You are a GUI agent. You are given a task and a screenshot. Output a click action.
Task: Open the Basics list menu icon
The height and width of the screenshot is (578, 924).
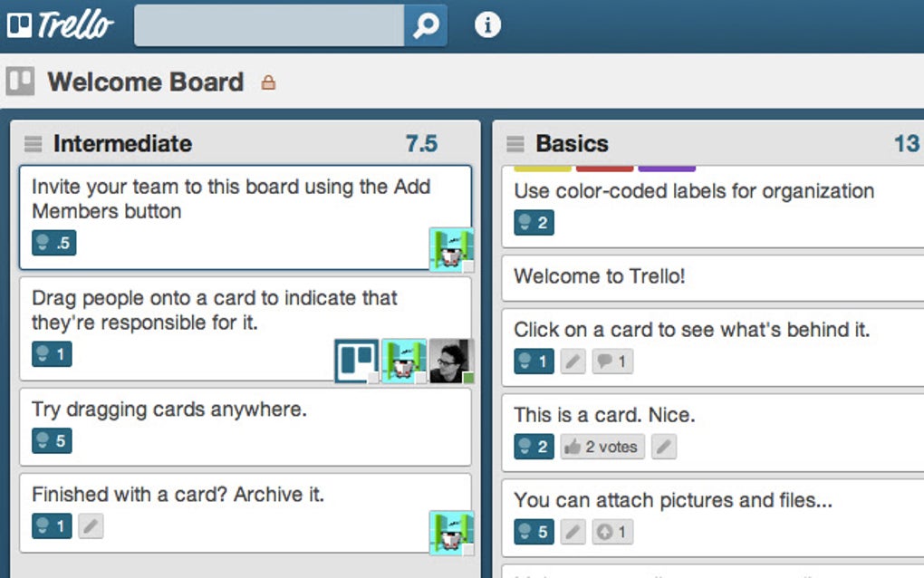pyautogui.click(x=515, y=144)
